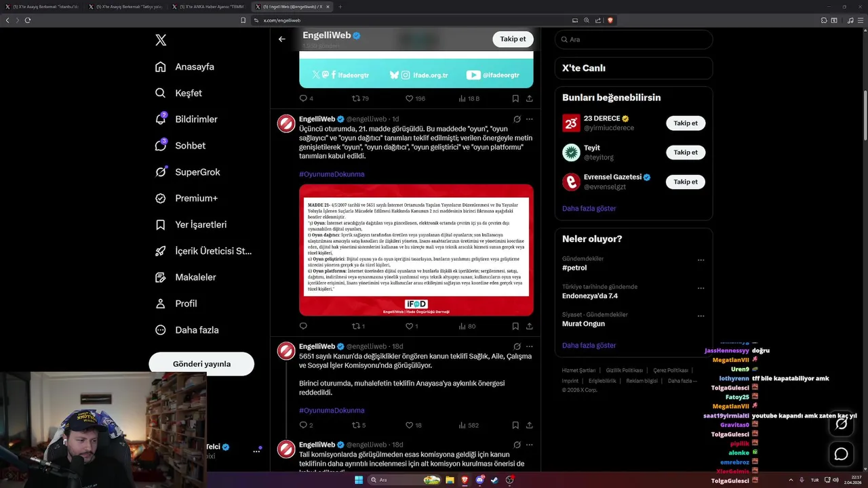This screenshot has width=868, height=488.
Task: Follow Evrensel Gazetesi with Takip et
Action: [686, 182]
